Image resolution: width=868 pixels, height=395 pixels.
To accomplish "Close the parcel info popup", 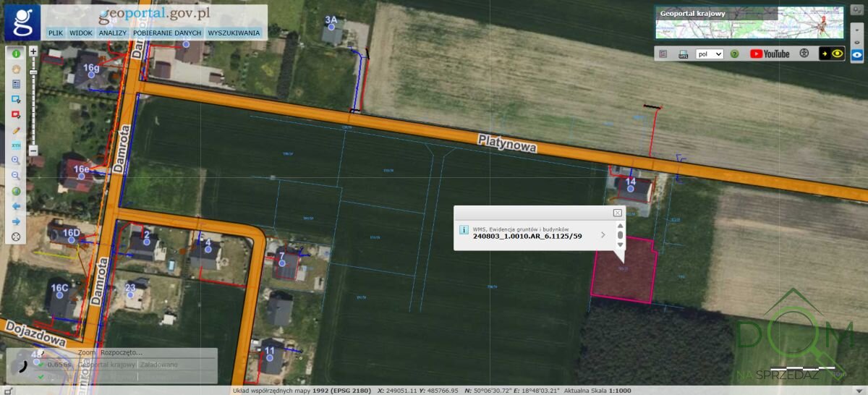I will [x=617, y=213].
